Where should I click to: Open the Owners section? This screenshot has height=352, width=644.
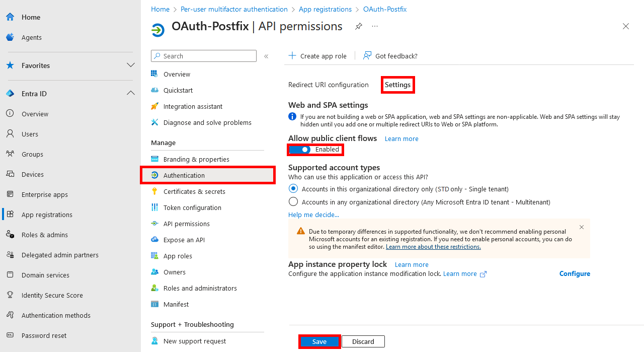pos(174,272)
